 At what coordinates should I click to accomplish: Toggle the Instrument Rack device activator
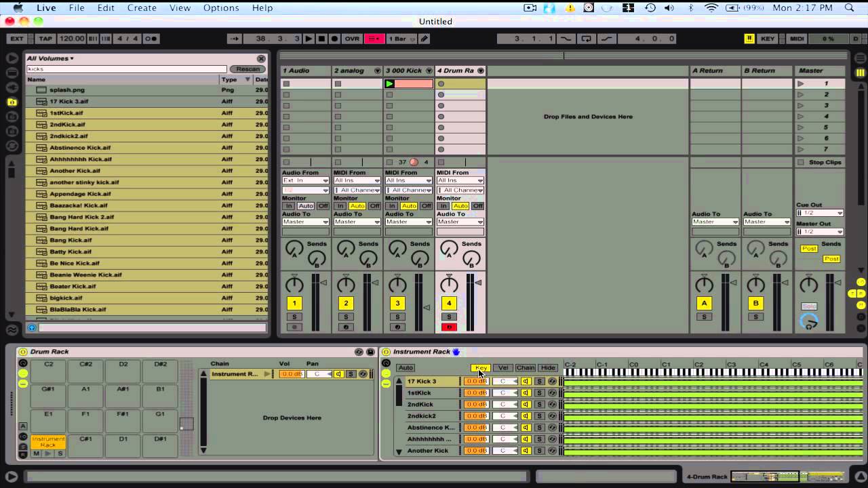click(x=386, y=352)
